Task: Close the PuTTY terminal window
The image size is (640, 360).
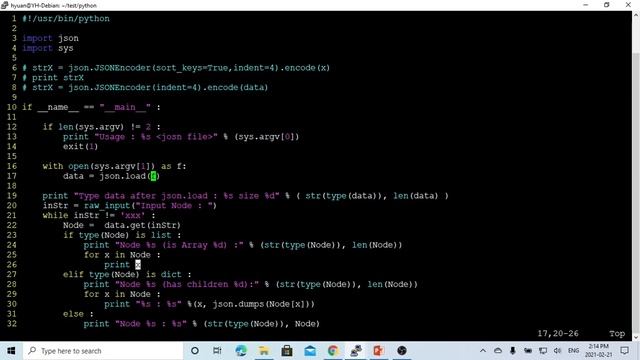Action: click(628, 5)
